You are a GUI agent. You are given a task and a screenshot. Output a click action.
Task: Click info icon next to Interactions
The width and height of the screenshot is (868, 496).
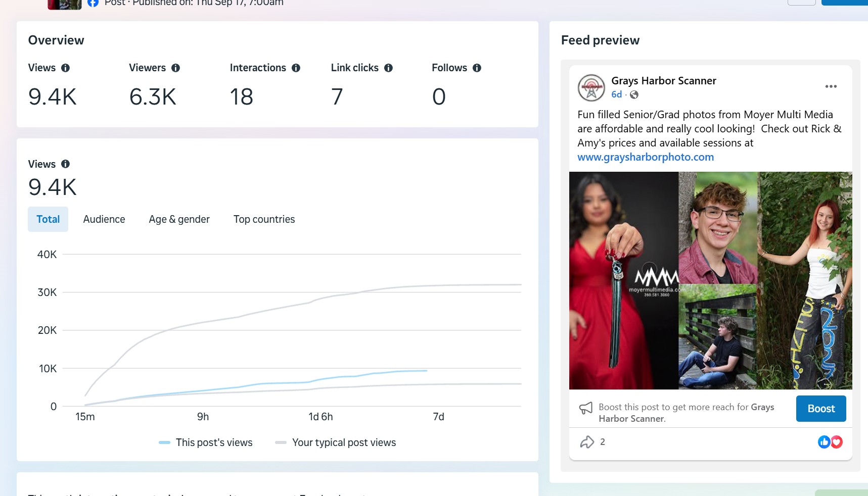tap(296, 68)
